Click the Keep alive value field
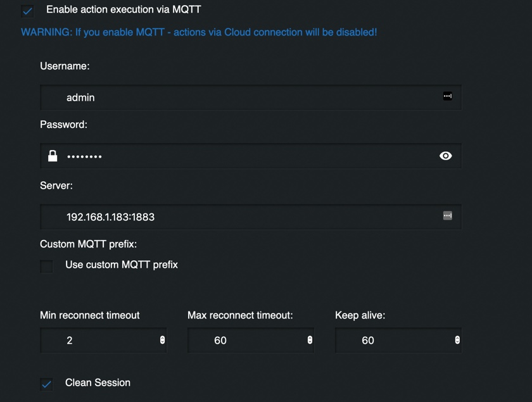 [398, 340]
